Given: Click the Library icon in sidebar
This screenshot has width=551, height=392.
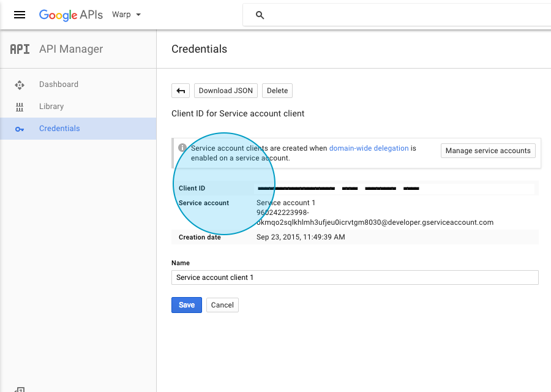Looking at the screenshot, I should pyautogui.click(x=20, y=107).
